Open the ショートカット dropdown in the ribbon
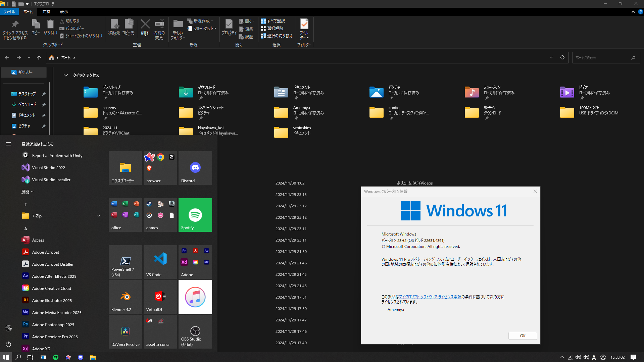644x362 pixels. click(x=202, y=29)
